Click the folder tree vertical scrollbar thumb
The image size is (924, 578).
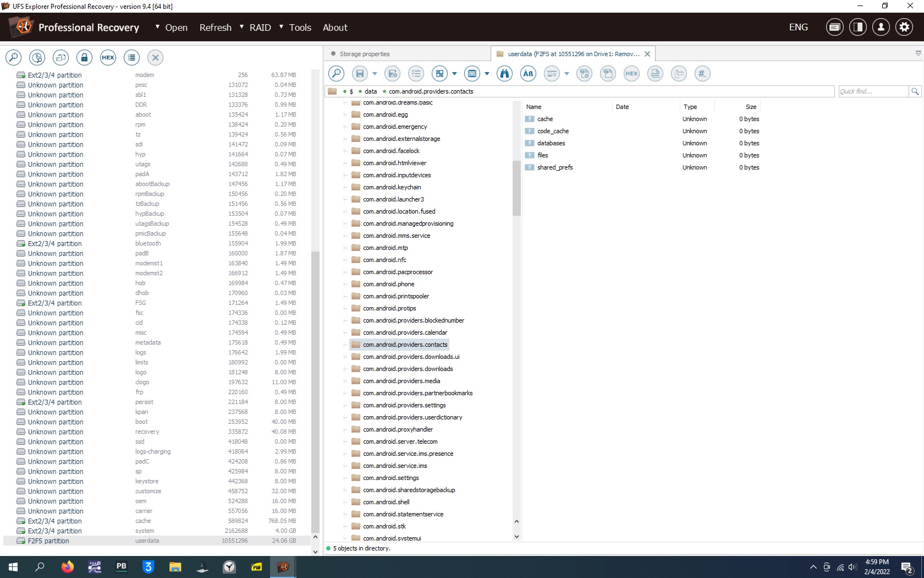(x=516, y=188)
